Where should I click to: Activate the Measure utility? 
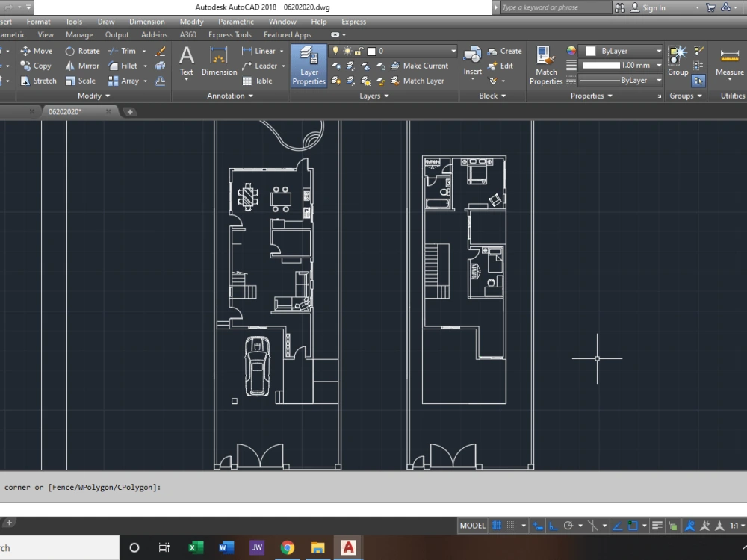pos(729,62)
